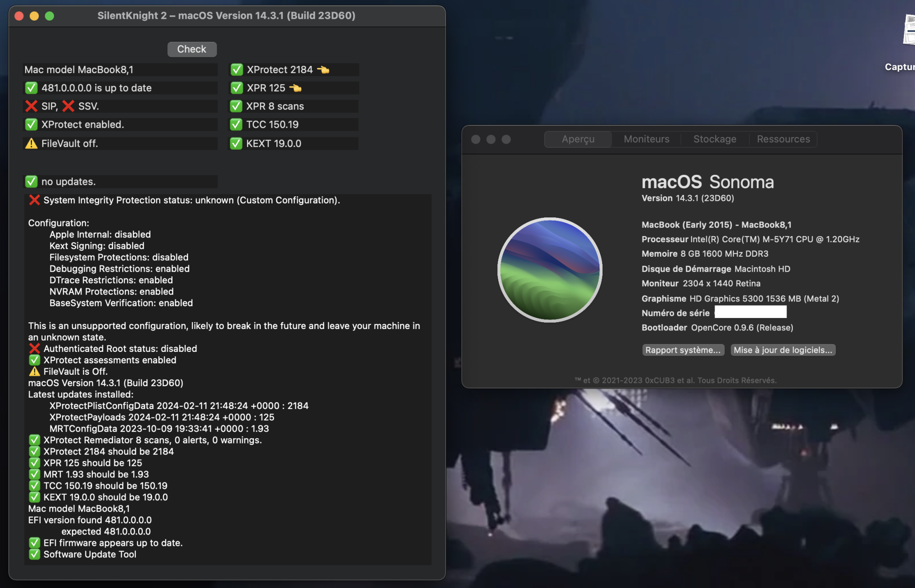Click the green checkmark next to TCC 150.19

(x=236, y=124)
